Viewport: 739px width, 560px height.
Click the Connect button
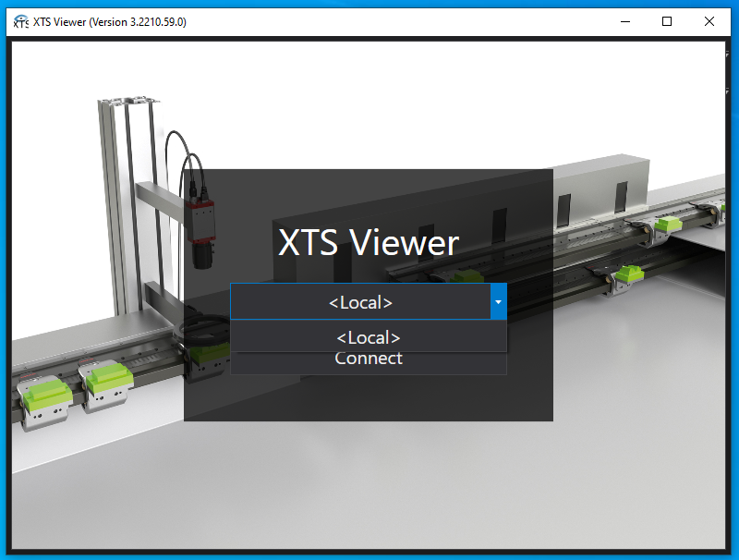[369, 363]
